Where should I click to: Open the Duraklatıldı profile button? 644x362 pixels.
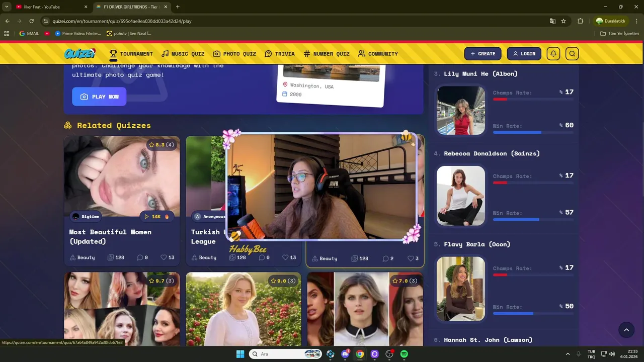point(610,21)
